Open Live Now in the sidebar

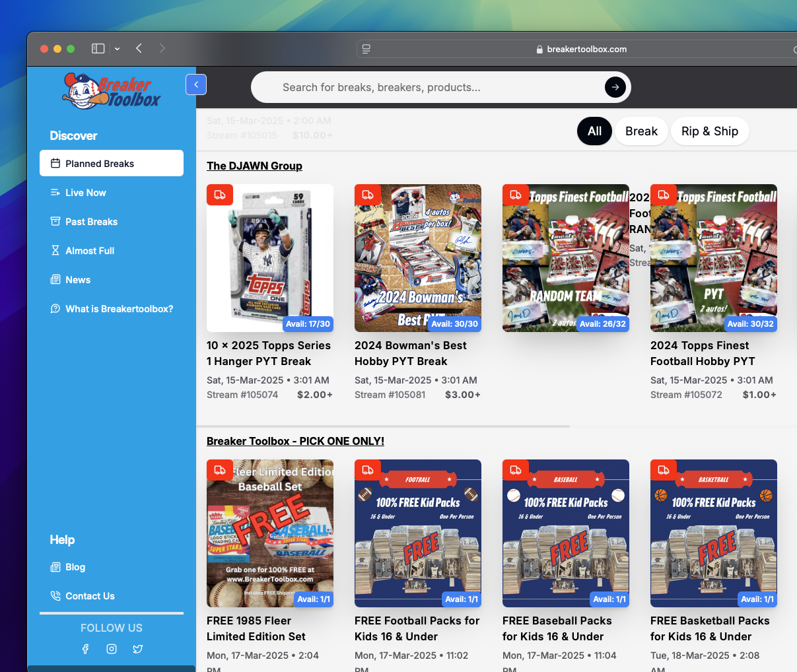tap(112, 192)
